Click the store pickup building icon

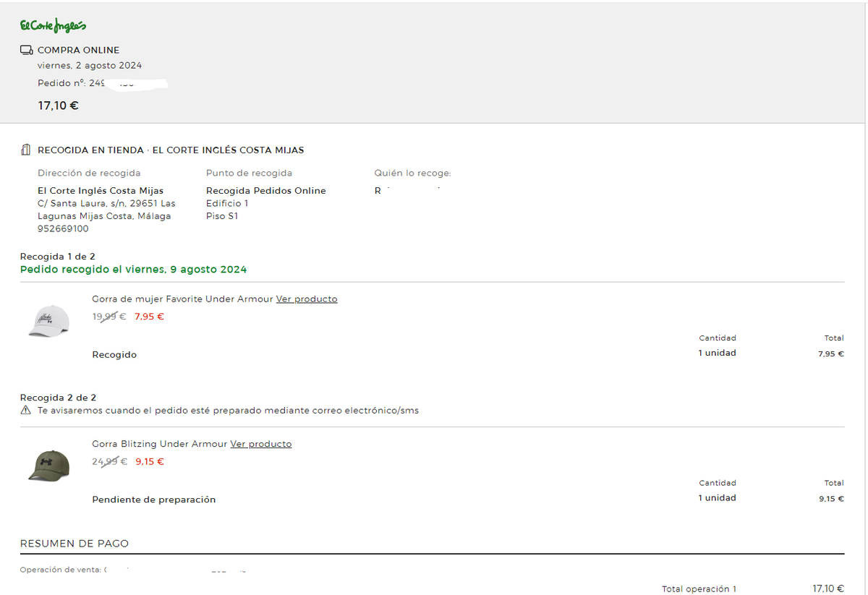[26, 150]
